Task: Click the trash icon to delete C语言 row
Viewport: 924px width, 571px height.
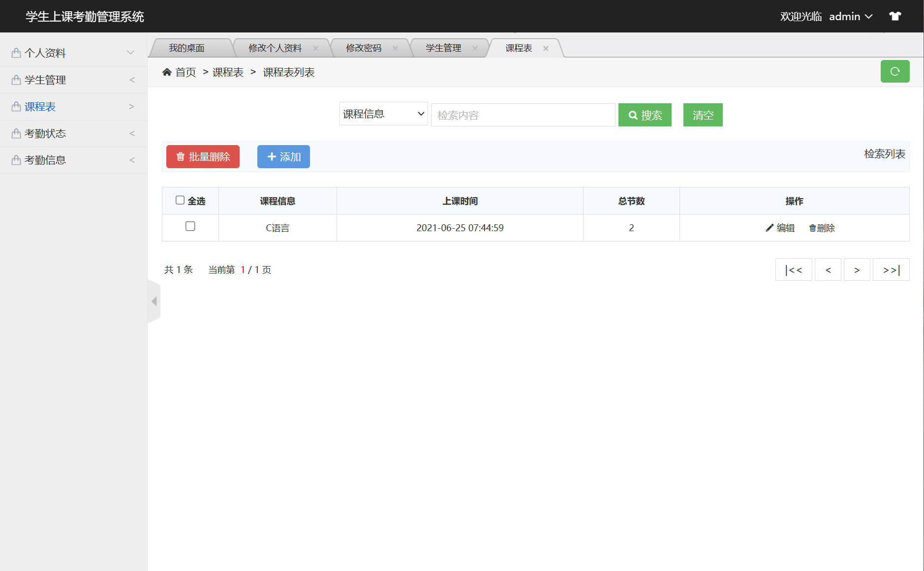Action: coord(812,228)
